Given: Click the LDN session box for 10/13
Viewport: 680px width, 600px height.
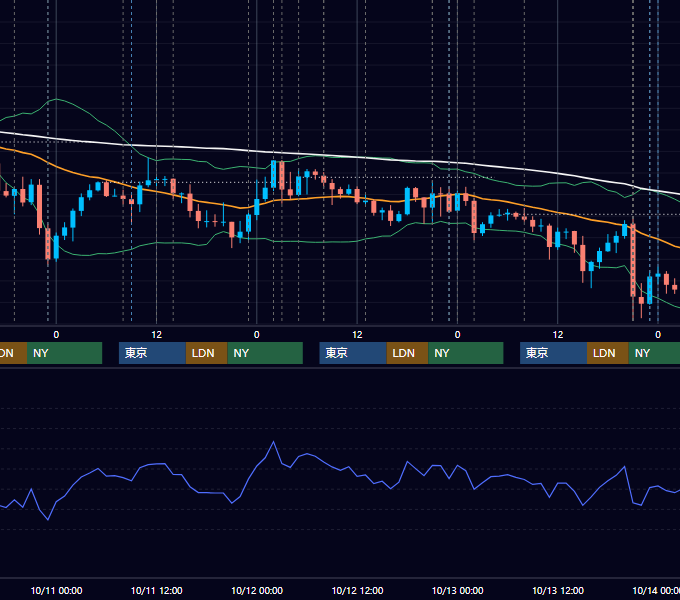Looking at the screenshot, I should tap(608, 353).
